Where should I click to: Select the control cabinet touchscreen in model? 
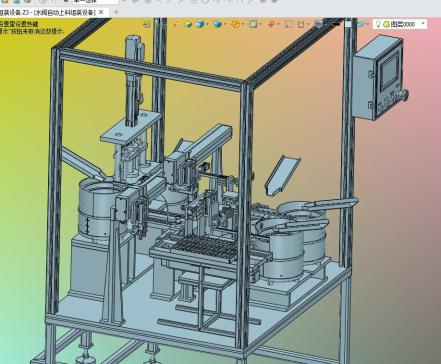[389, 73]
